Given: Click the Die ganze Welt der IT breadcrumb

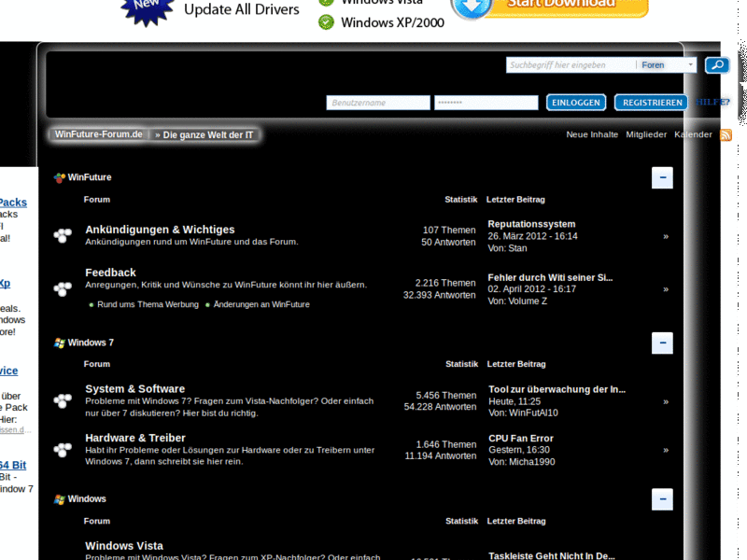Looking at the screenshot, I should [207, 135].
